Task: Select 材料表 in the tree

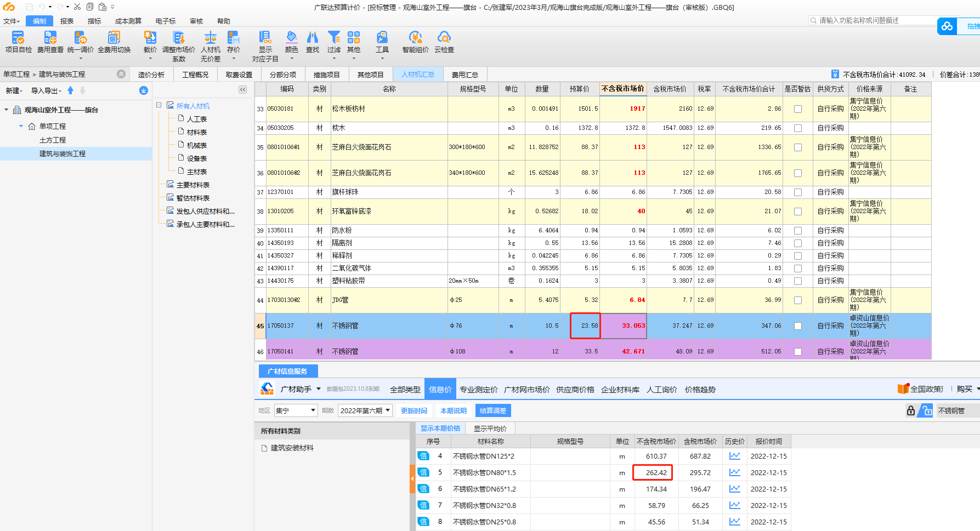Action: (197, 132)
